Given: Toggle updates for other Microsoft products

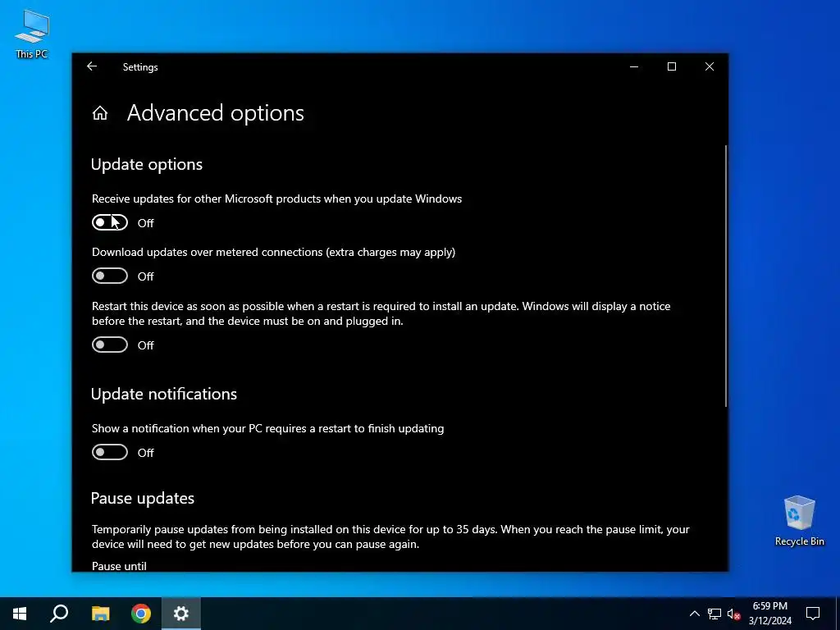Looking at the screenshot, I should pos(110,222).
